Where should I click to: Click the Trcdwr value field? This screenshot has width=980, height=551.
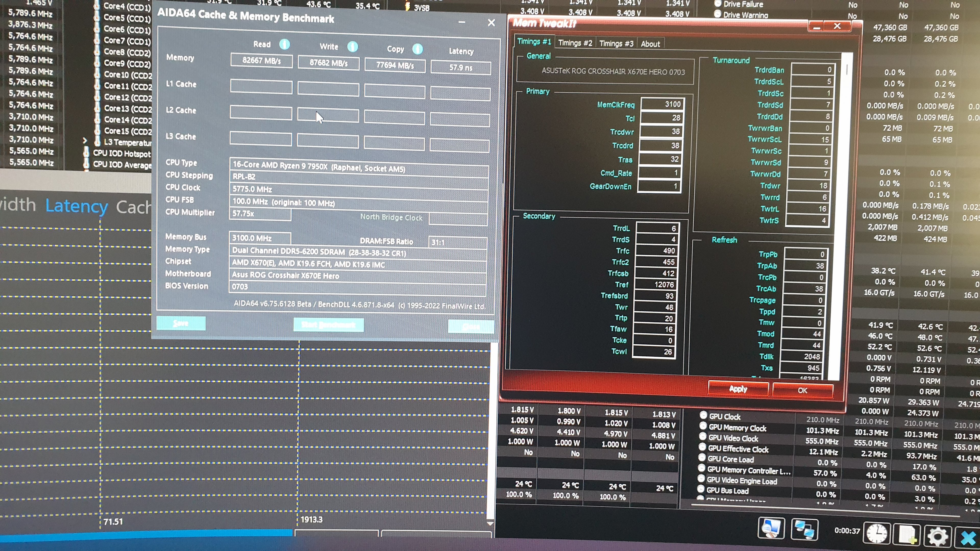coord(661,132)
